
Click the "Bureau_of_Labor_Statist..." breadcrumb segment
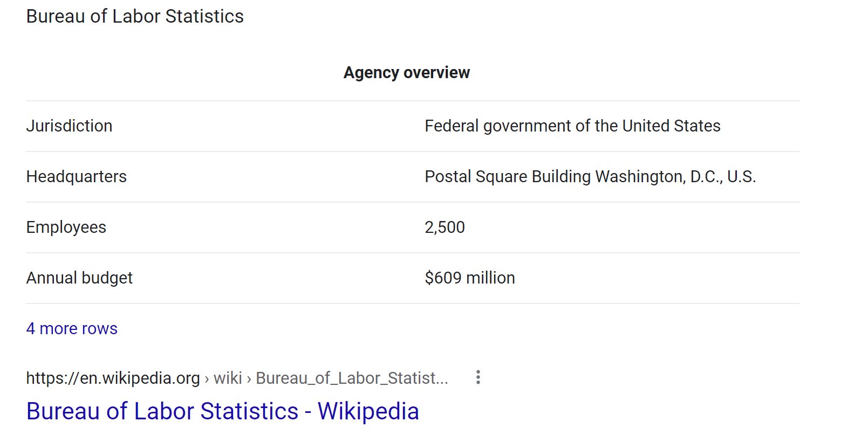click(x=352, y=378)
